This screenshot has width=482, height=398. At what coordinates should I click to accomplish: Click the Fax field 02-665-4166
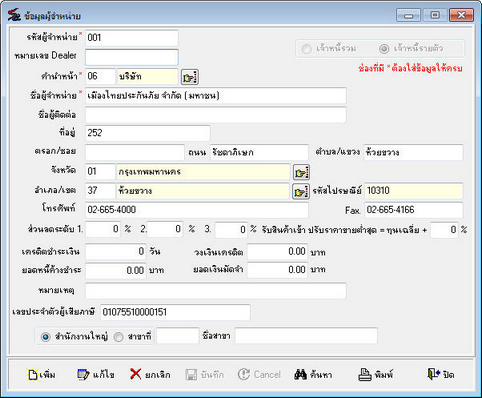414,210
